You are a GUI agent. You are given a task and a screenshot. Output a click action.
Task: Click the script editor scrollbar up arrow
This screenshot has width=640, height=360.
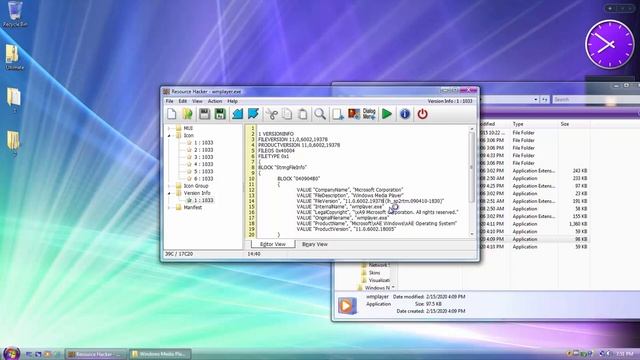pyautogui.click(x=472, y=129)
